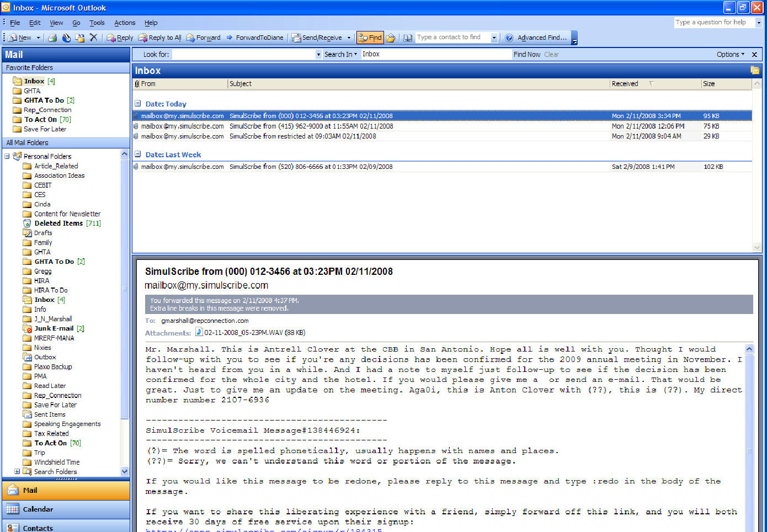The height and width of the screenshot is (532, 767).
Task: Click the Reply button
Action: click(x=119, y=38)
